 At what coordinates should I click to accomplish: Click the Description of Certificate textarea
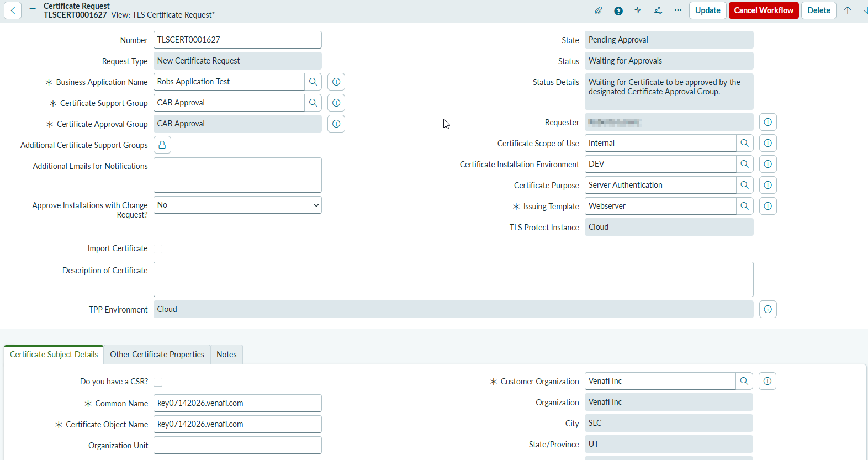coord(453,279)
